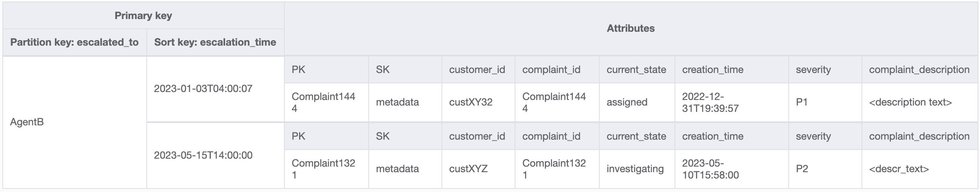Viewport: 980px width, 192px height.
Task: Select the Complaint1321 complaint_id cell
Action: 554,169
